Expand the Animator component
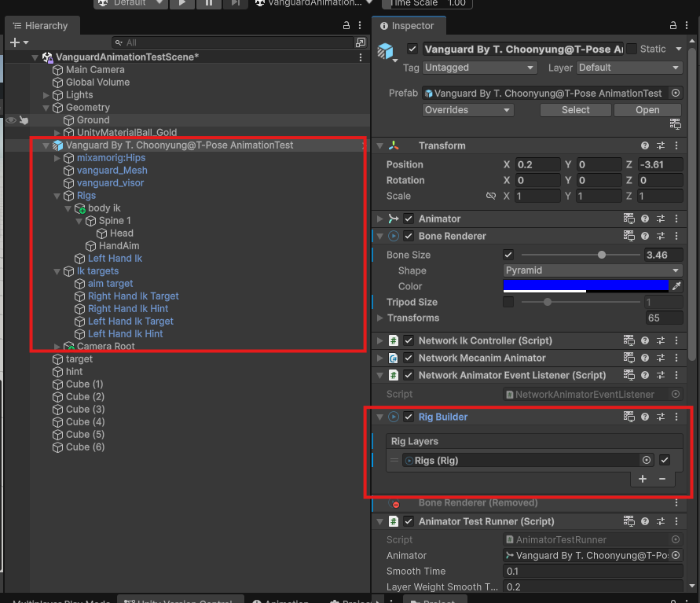Viewport: 700px width, 603px height. tap(380, 219)
